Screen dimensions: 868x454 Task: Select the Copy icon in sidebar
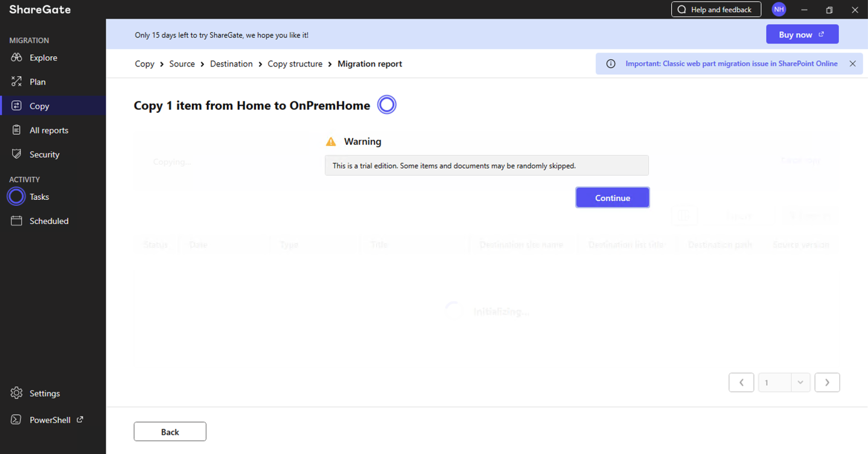click(16, 106)
